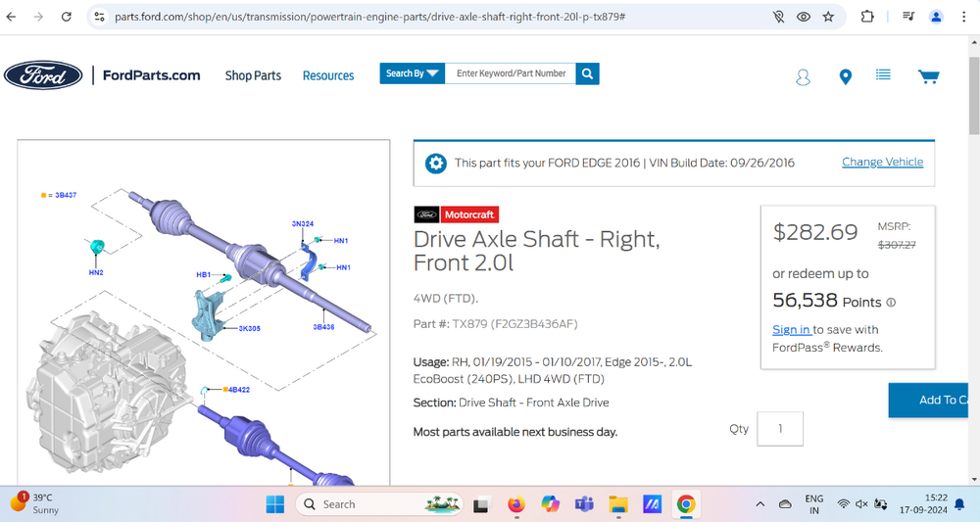Expand the Search By dropdown
Image resolution: width=980 pixels, height=522 pixels.
click(412, 73)
